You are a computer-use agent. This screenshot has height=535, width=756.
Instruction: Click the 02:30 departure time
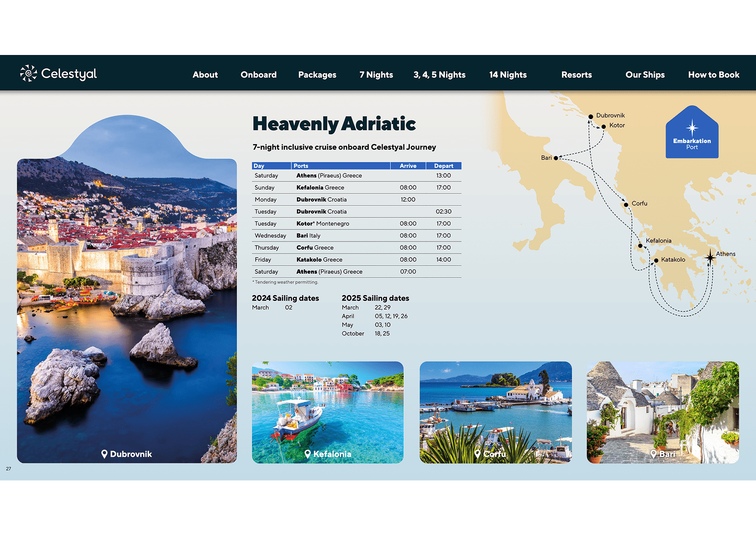(x=444, y=212)
